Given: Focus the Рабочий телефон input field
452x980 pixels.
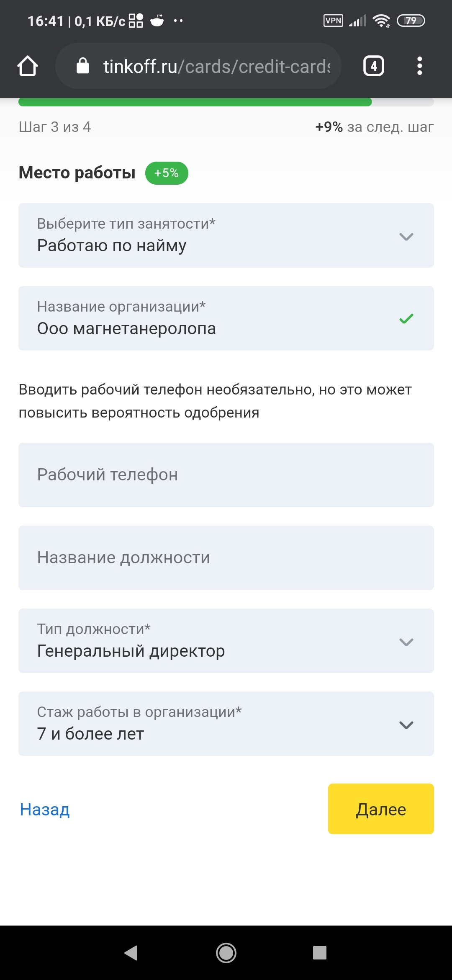Looking at the screenshot, I should point(226,475).
